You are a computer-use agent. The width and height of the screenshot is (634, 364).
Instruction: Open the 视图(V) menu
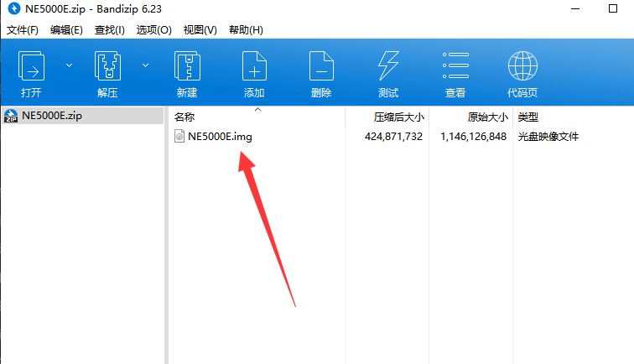[x=200, y=30]
